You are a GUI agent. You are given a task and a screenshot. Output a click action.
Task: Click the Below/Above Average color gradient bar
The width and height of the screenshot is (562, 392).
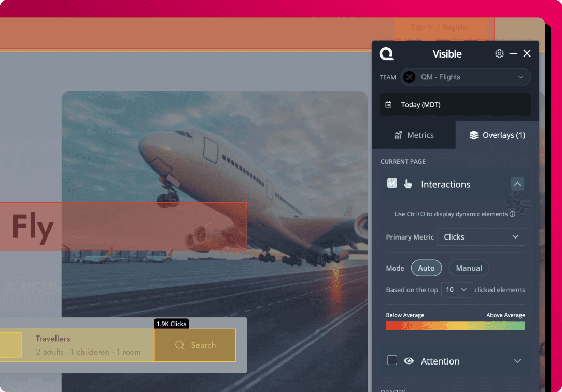click(455, 326)
